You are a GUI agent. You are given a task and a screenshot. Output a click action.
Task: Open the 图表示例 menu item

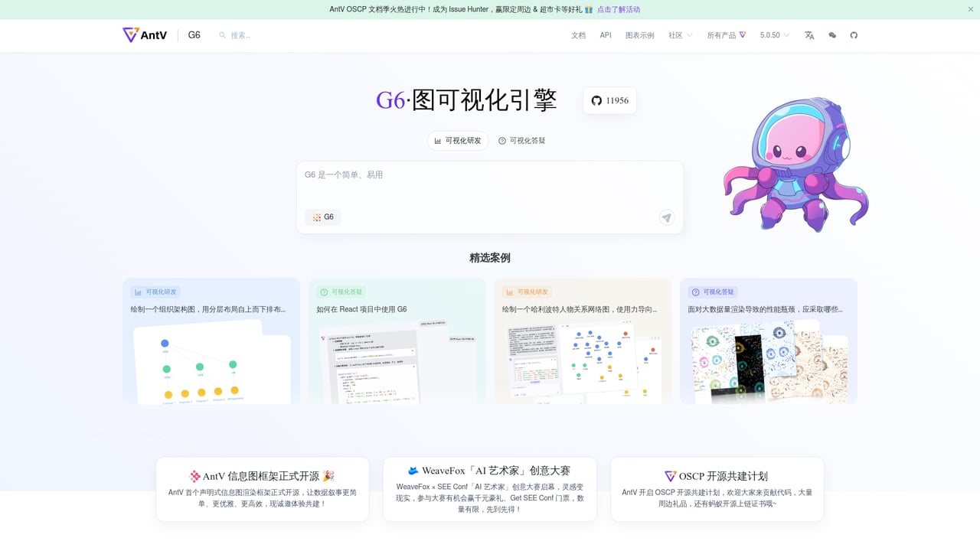tap(639, 35)
